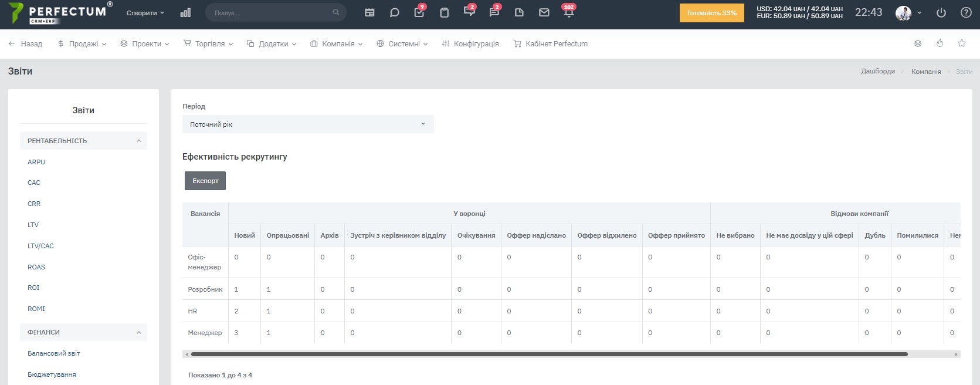Collapse the РЕНТАБЕЛЬНІСТЬ section
The width and height of the screenshot is (980, 385).
[83, 141]
